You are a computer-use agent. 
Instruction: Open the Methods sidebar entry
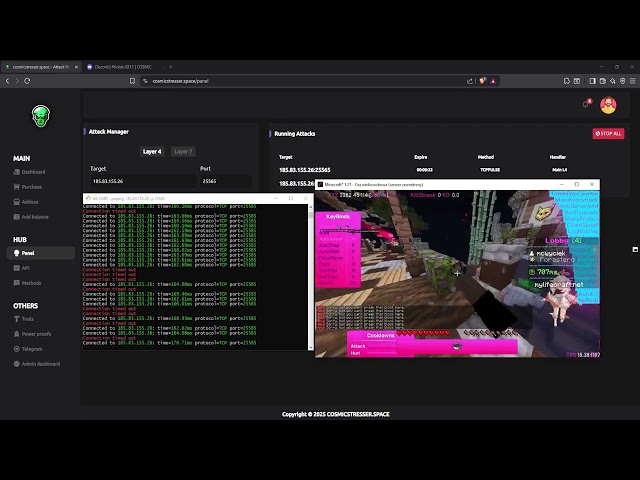[x=27, y=283]
